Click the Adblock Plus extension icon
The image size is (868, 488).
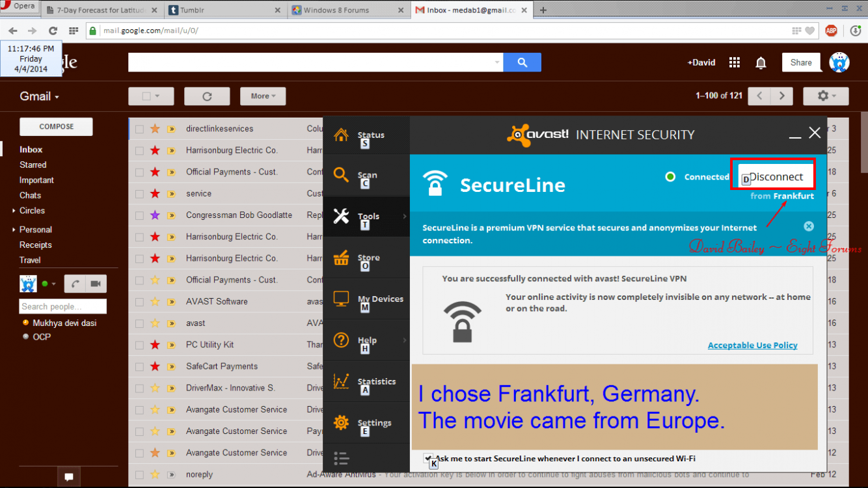[x=831, y=31]
